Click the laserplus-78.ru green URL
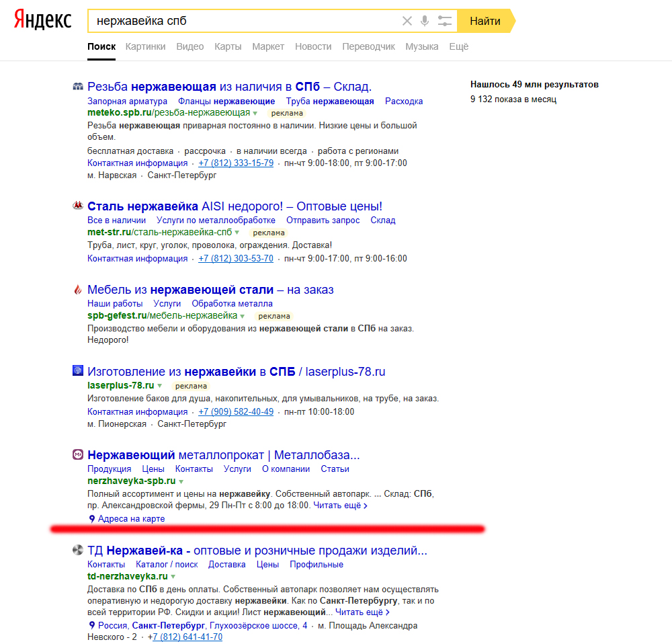Screen dimensions: 672x644 (120, 385)
